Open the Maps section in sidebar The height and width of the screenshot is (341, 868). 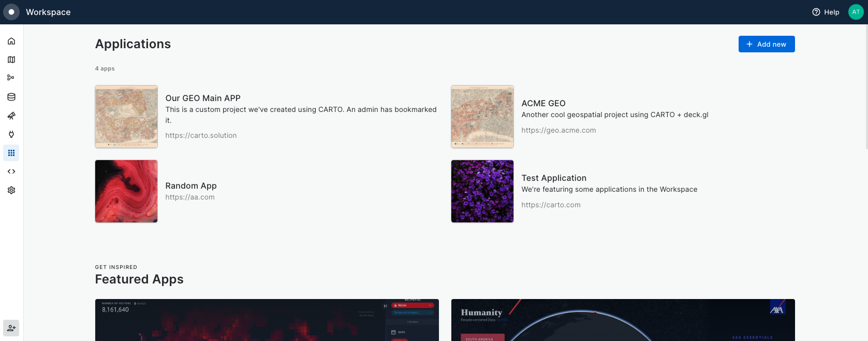coord(11,60)
